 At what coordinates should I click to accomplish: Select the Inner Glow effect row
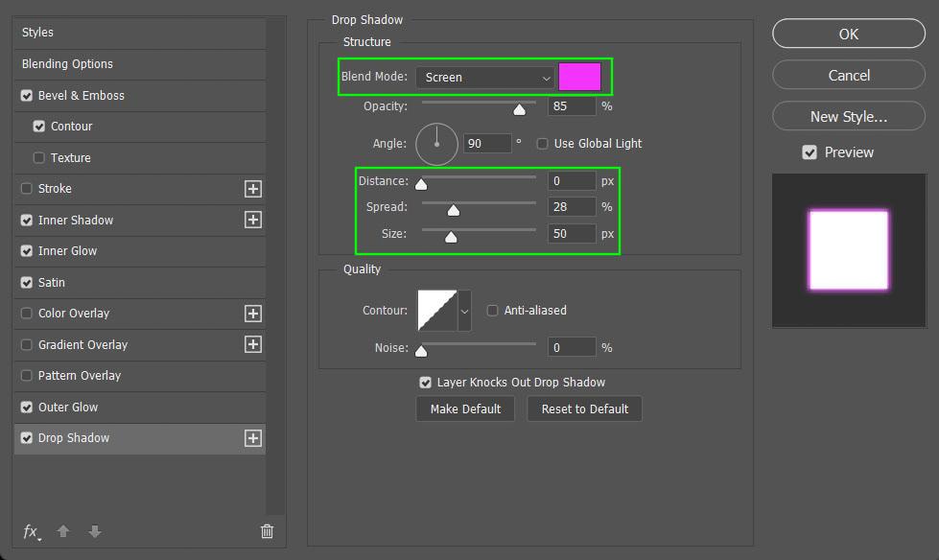(x=140, y=251)
